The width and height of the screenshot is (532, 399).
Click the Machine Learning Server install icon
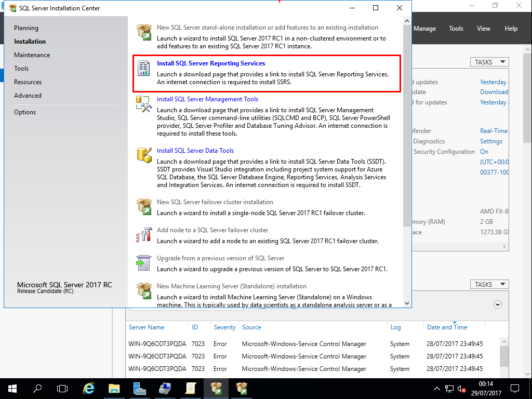(144, 290)
